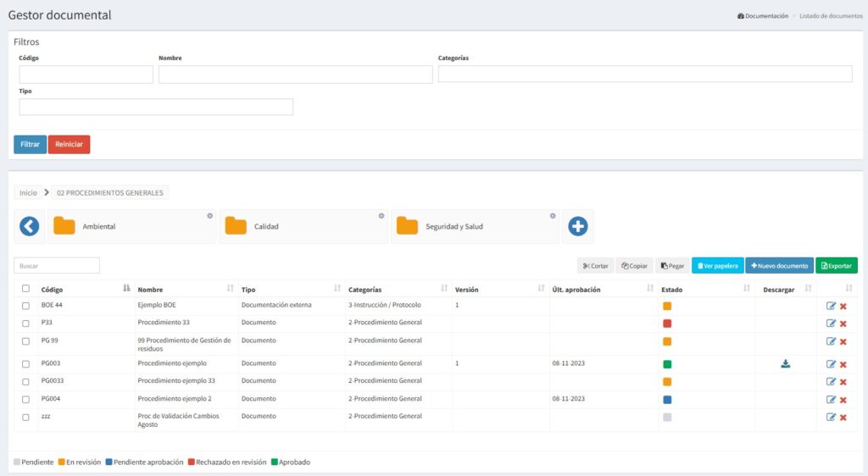Open settings gear of Seguridad y Salud folder
This screenshot has width=868, height=476.
[553, 216]
